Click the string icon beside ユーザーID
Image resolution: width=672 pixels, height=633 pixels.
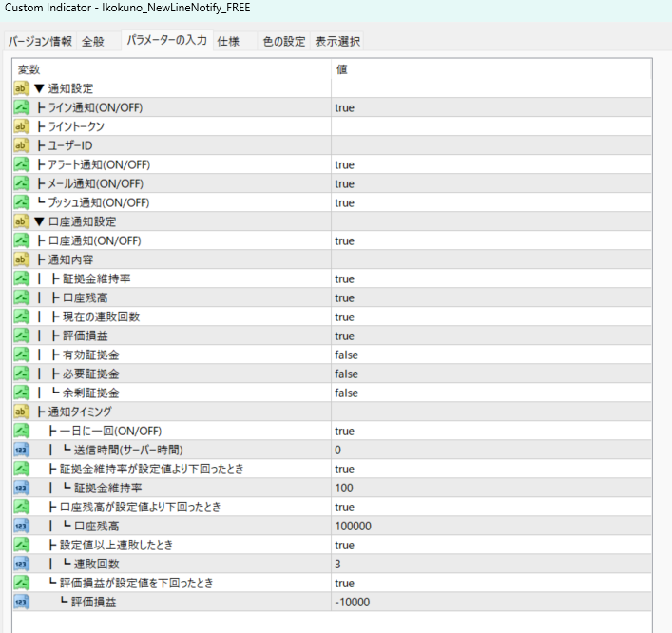tap(22, 145)
